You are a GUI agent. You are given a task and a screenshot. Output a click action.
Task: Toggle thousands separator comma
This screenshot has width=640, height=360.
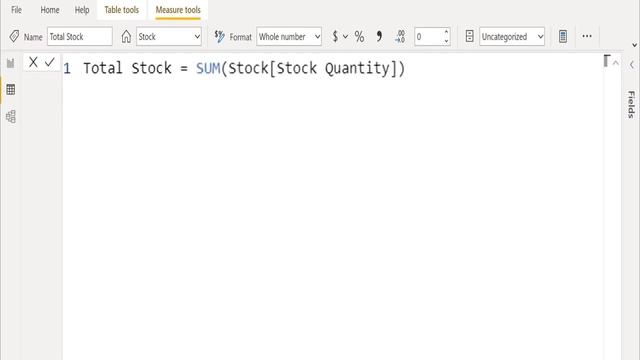click(x=379, y=36)
